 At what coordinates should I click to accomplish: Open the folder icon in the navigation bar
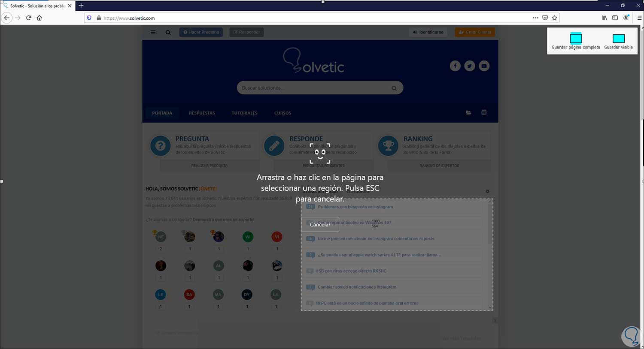[468, 112]
